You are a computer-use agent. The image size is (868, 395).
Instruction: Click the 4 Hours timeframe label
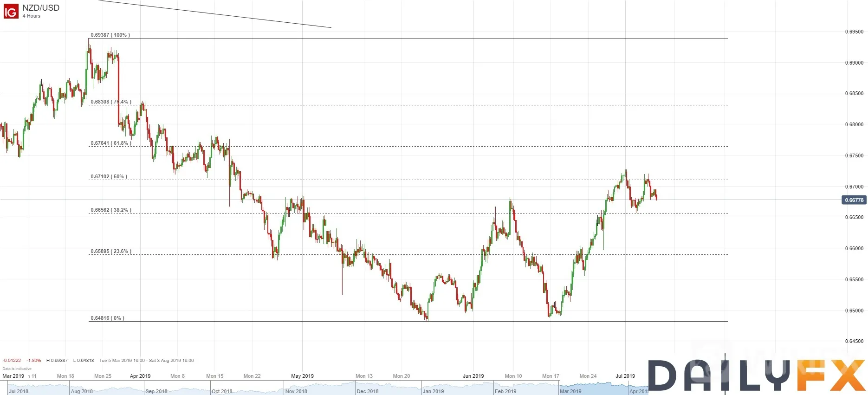pyautogui.click(x=32, y=16)
